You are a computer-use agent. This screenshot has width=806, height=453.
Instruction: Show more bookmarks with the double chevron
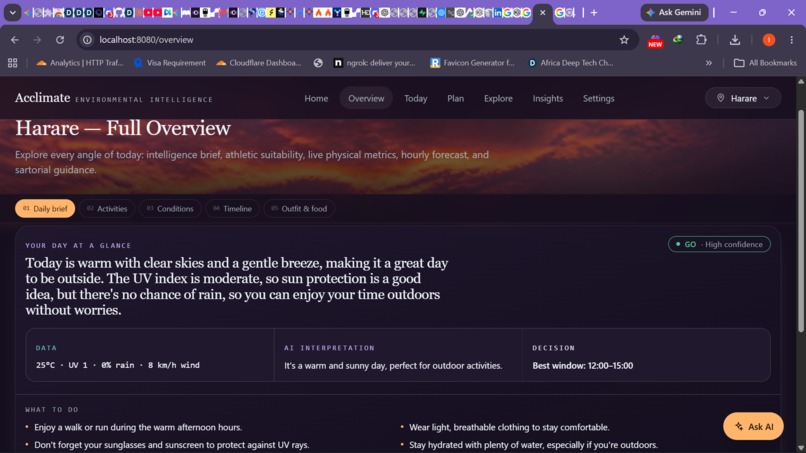(709, 63)
